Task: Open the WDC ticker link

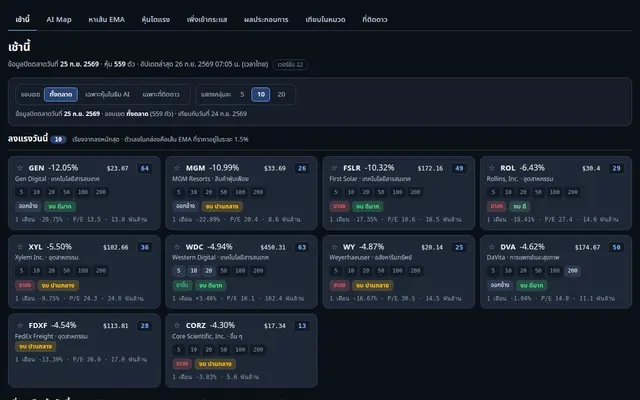Action: pyautogui.click(x=194, y=247)
